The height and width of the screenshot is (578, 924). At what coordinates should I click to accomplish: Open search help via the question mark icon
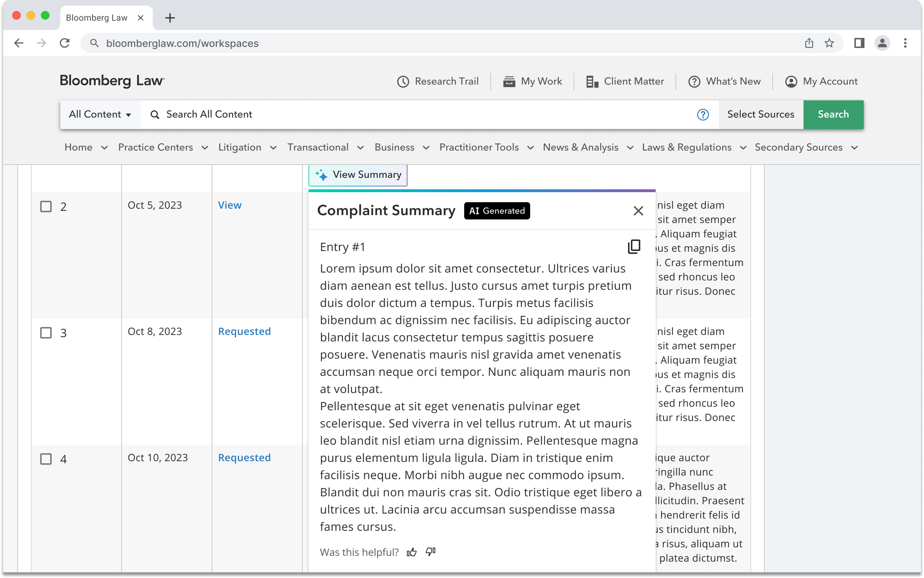click(x=703, y=114)
